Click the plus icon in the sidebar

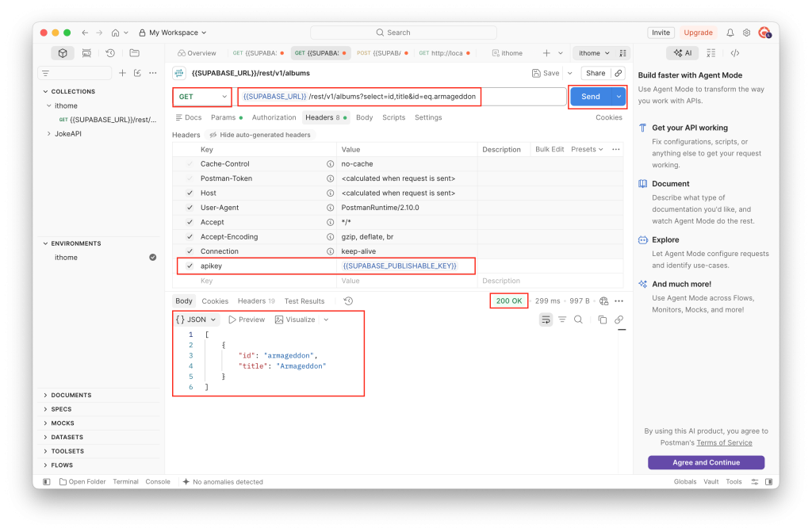click(122, 73)
